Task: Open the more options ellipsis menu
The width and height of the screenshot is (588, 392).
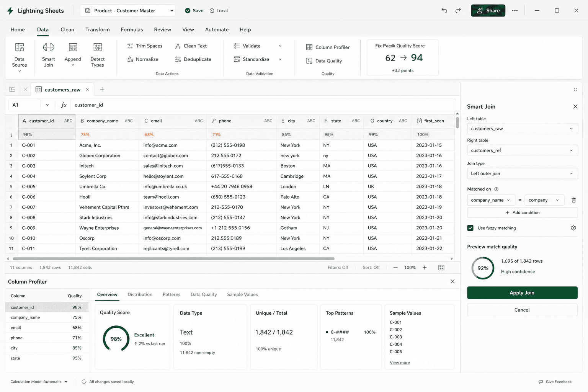Action: [x=515, y=10]
